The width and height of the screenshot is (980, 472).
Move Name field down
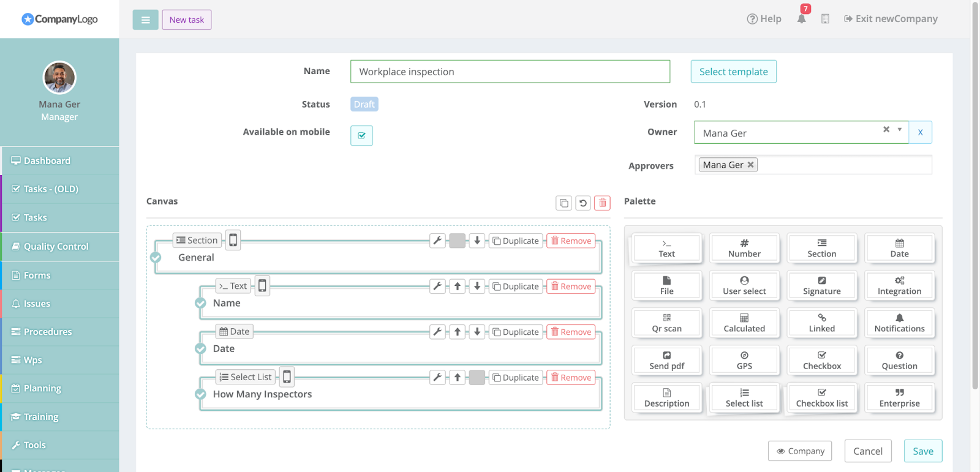pos(477,286)
